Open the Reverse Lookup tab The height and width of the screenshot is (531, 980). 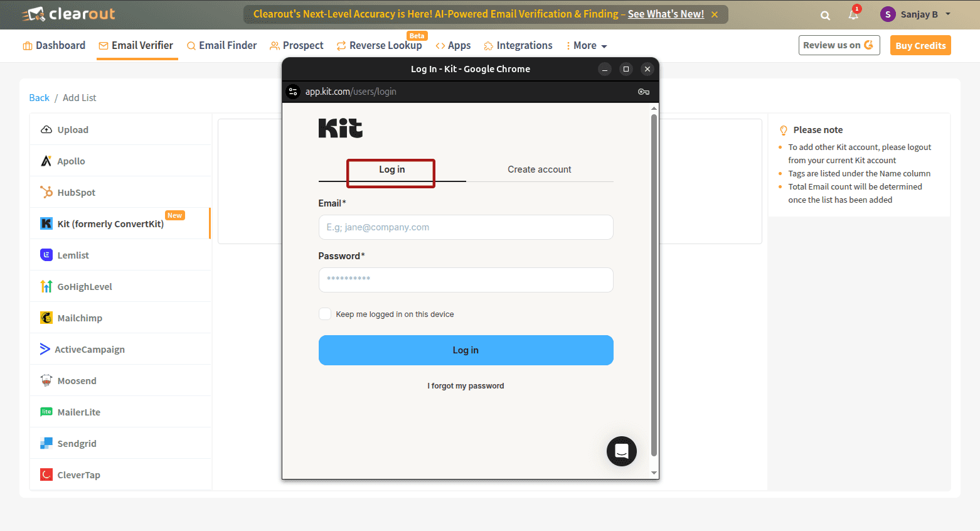pos(380,45)
